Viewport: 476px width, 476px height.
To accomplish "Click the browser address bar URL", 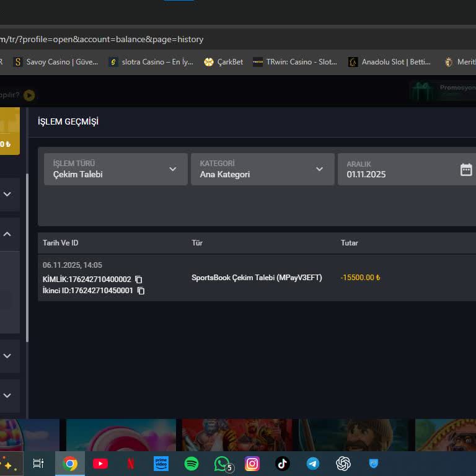I will (102, 39).
